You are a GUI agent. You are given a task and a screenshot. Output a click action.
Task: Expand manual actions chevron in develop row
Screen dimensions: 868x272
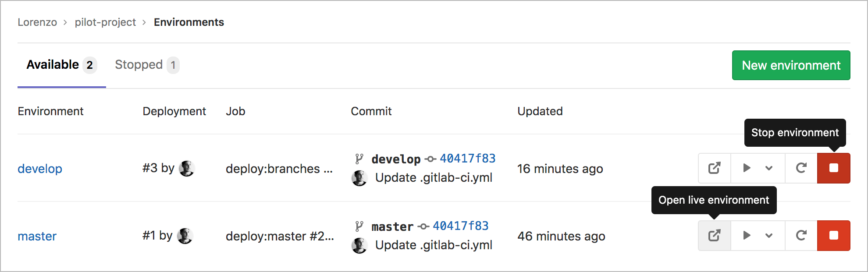(769, 168)
